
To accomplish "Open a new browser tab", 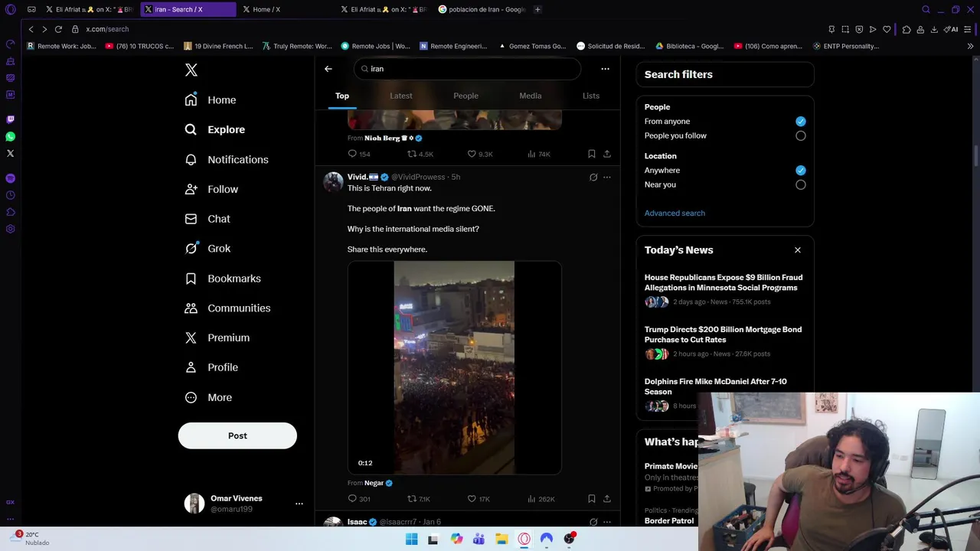I will pyautogui.click(x=537, y=9).
